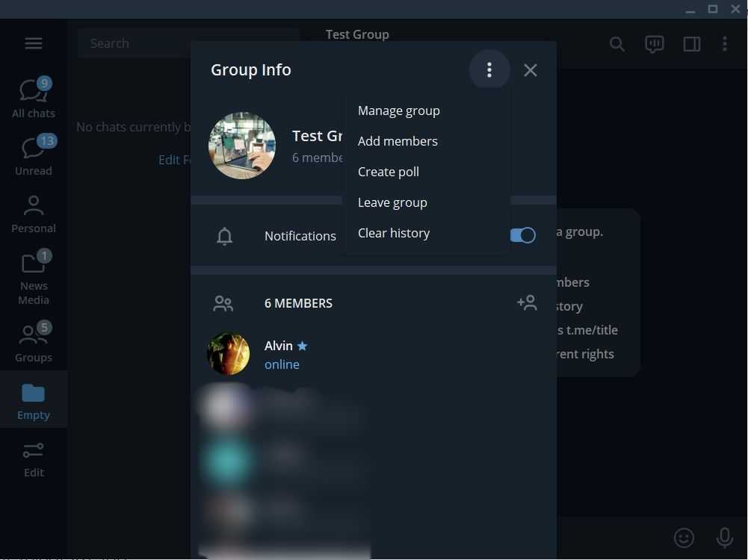748x560 pixels.
Task: Open chat header three-dot options menu
Action: click(724, 44)
